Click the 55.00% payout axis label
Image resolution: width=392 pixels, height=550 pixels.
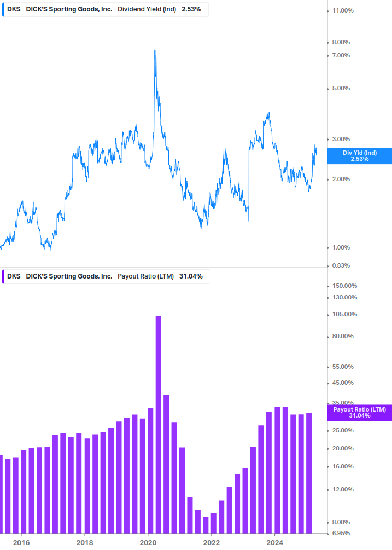(x=343, y=367)
